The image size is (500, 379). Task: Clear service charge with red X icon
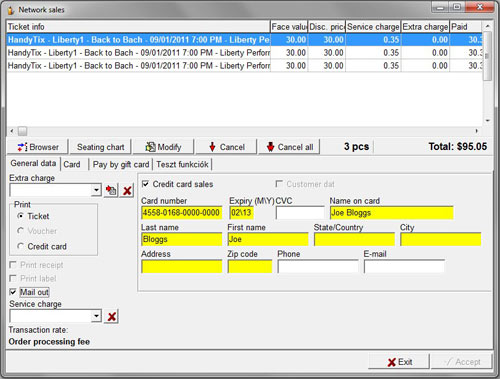(x=112, y=316)
